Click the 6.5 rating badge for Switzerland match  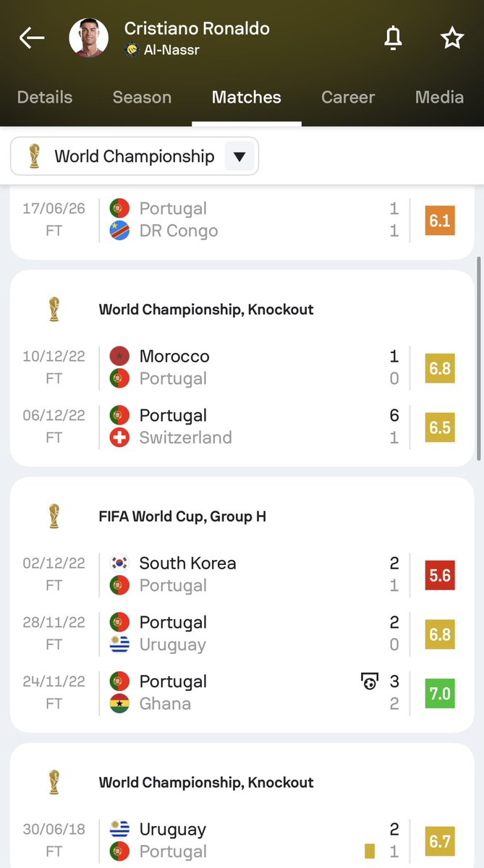point(440,427)
